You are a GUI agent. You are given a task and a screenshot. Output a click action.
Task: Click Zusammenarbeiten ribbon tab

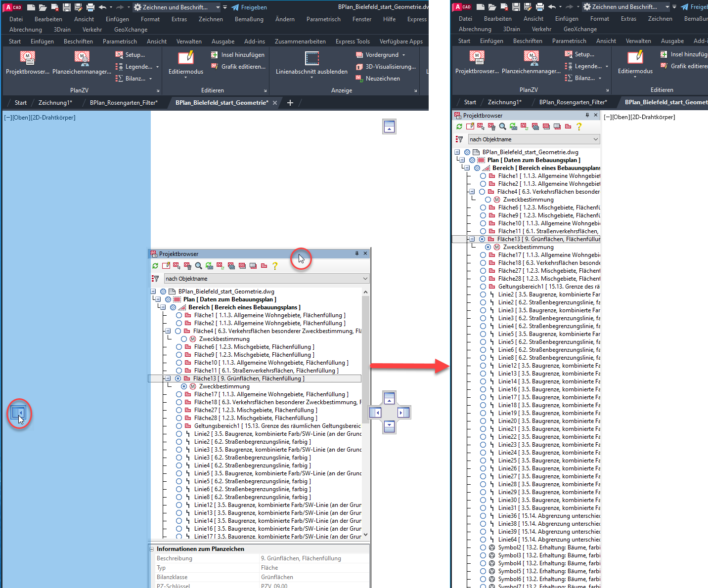tap(300, 42)
